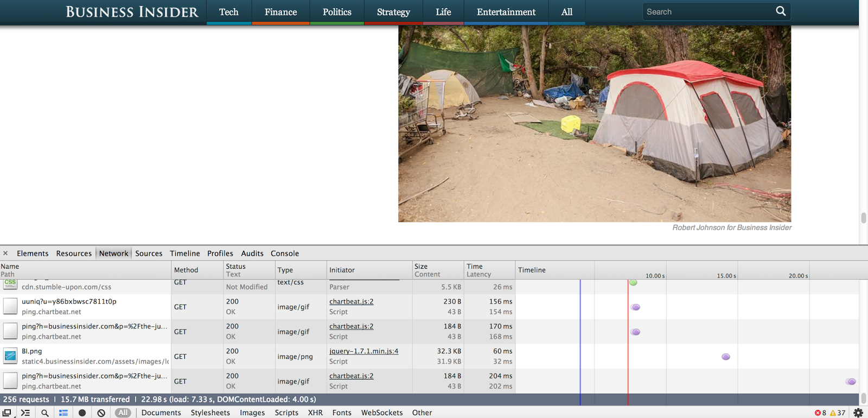Screen dimensions: 868x418
Task: Open Politics section in site navigation
Action: tap(337, 12)
